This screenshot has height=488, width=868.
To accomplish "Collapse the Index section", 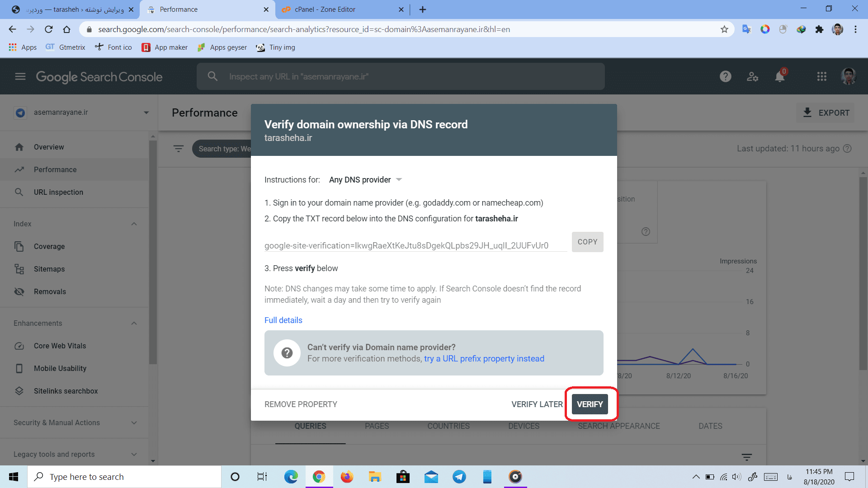I will 134,224.
